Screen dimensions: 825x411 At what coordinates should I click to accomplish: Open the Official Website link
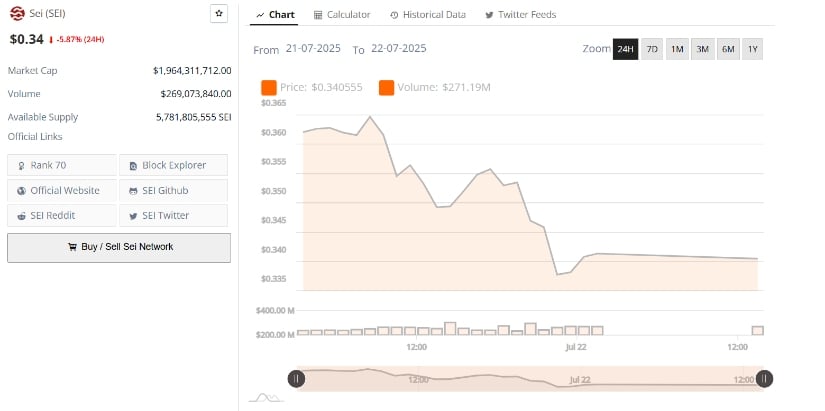62,191
